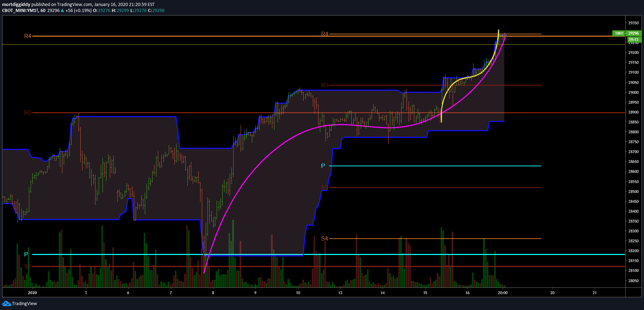Click the 29050 price axis label
Viewport: 644px width, 310px height.
coord(633,83)
